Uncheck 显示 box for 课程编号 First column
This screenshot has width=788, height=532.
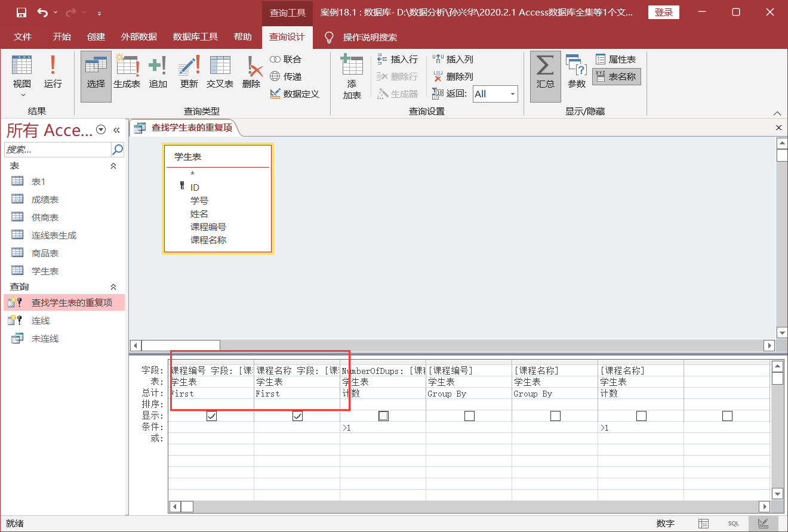click(211, 416)
